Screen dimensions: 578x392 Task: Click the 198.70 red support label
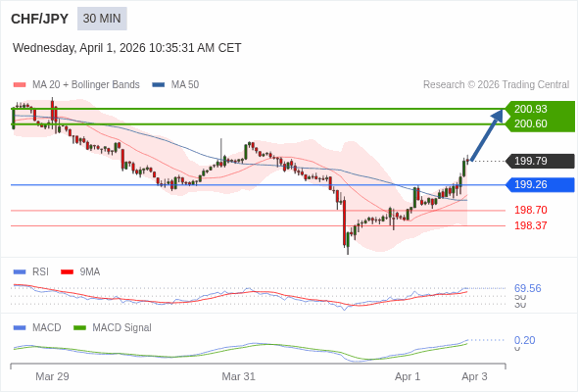point(530,210)
